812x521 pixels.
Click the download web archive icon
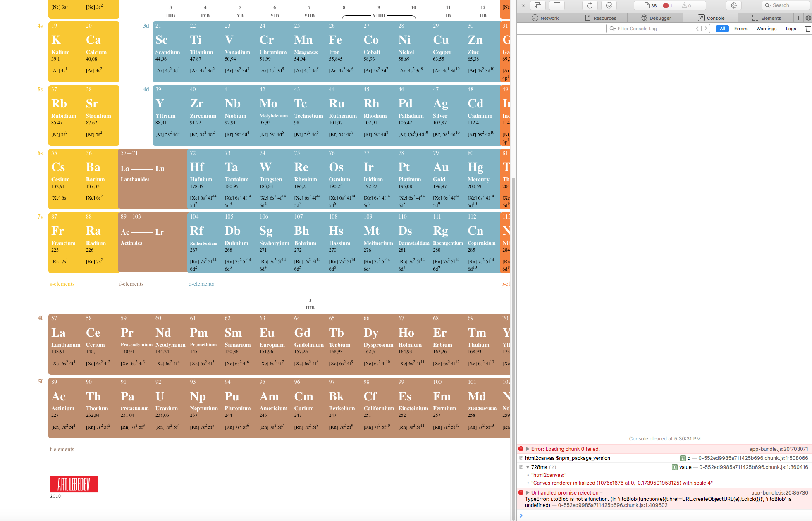(609, 5)
